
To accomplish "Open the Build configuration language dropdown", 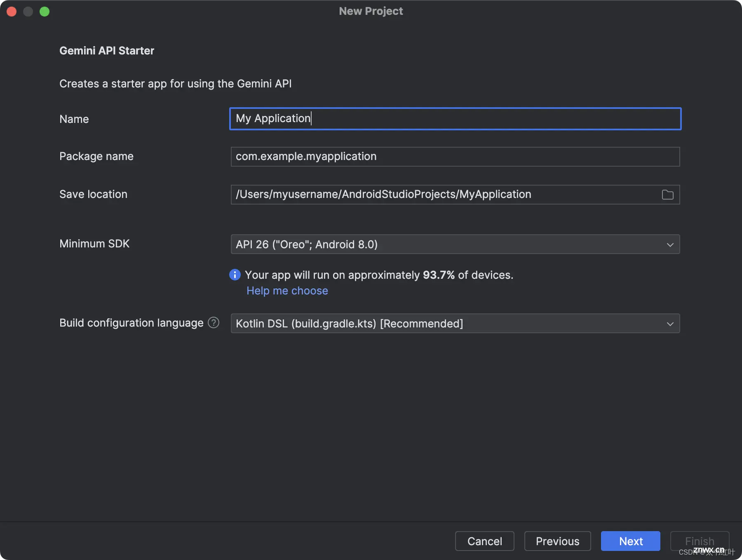I will coord(455,323).
